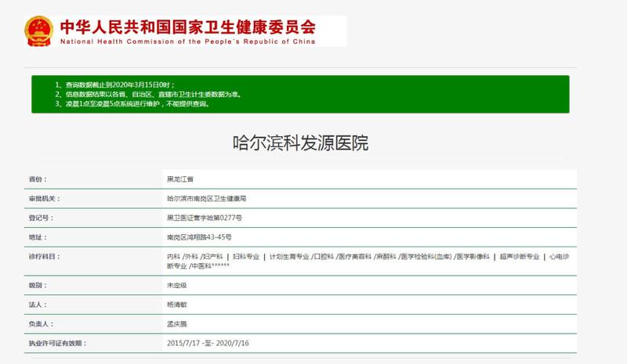Click the English National Health Commission subtitle
This screenshot has height=364, width=627.
[x=188, y=42]
